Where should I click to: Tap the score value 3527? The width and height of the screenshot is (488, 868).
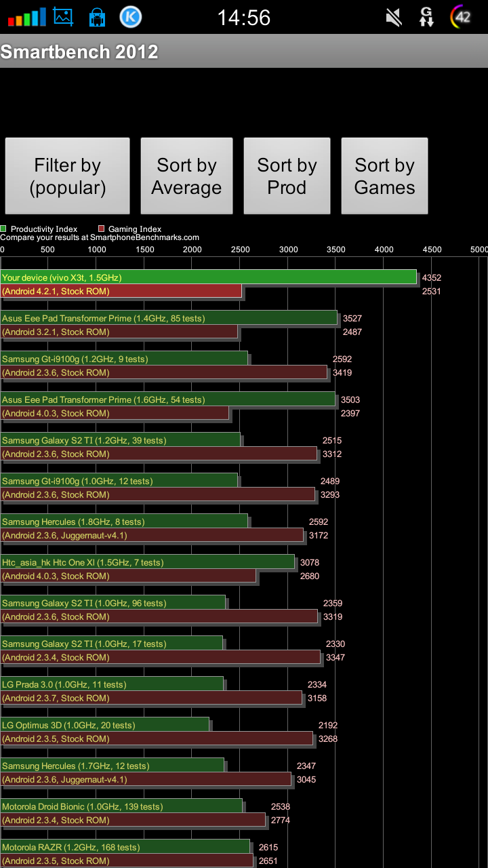click(352, 319)
